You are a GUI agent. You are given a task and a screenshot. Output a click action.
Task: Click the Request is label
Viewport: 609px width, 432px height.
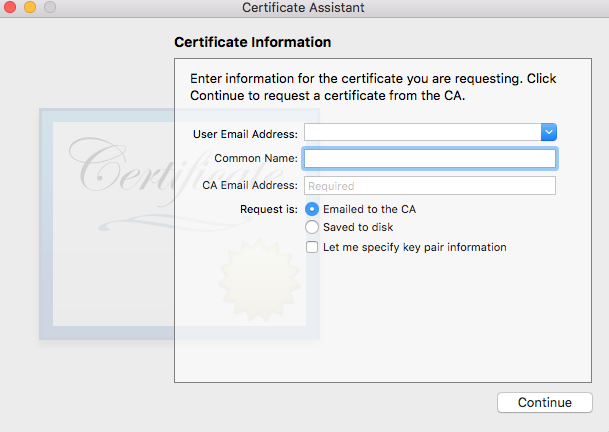[x=269, y=209]
